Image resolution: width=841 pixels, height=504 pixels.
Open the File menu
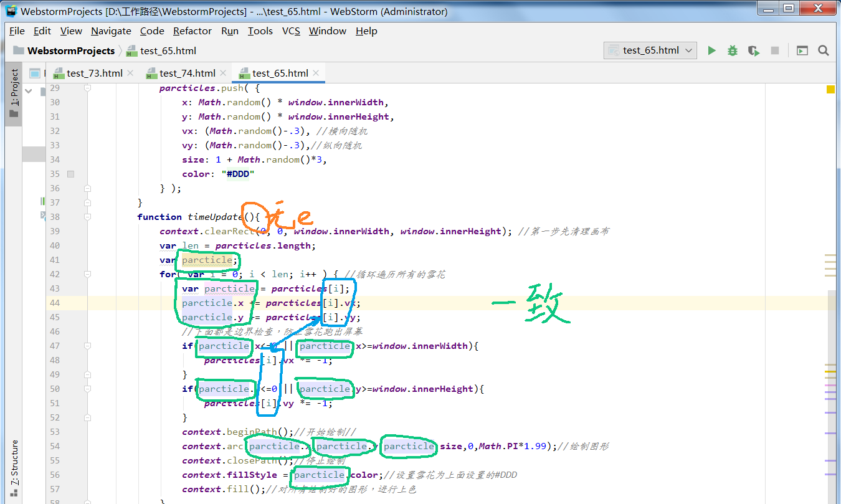point(17,31)
